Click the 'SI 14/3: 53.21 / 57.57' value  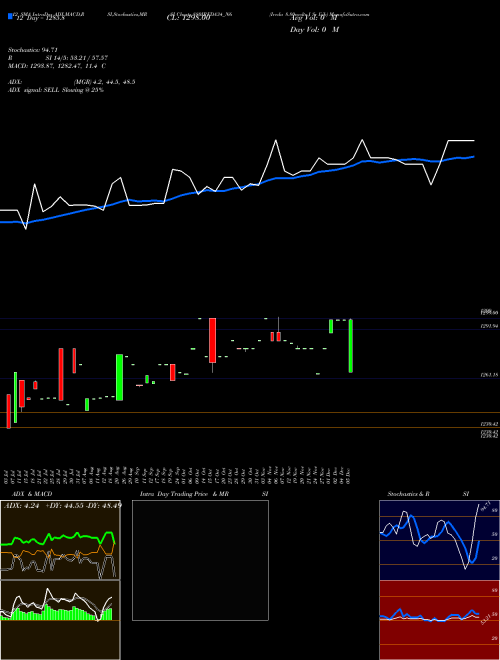tap(77, 58)
